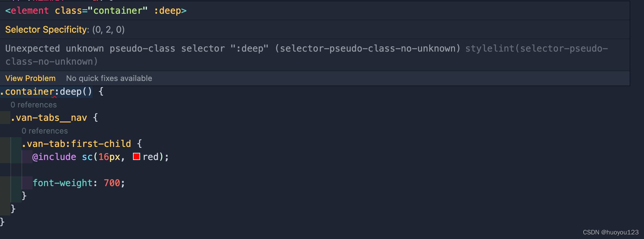Click 'No quick fixes available' text

click(x=109, y=78)
